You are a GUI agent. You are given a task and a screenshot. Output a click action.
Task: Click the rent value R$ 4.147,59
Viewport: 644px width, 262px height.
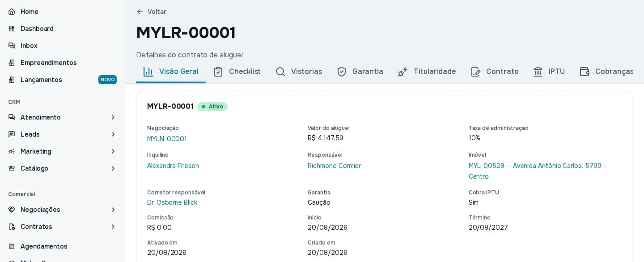click(326, 138)
